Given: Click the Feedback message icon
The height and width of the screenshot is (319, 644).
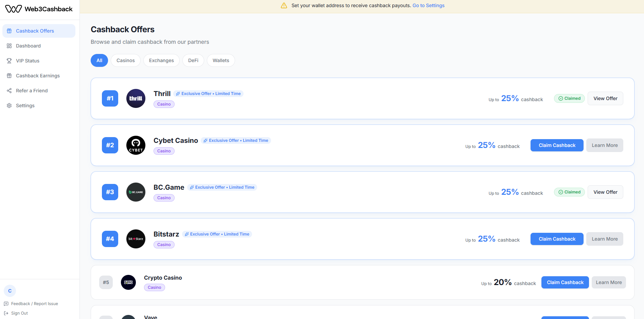Looking at the screenshot, I should click(x=6, y=304).
